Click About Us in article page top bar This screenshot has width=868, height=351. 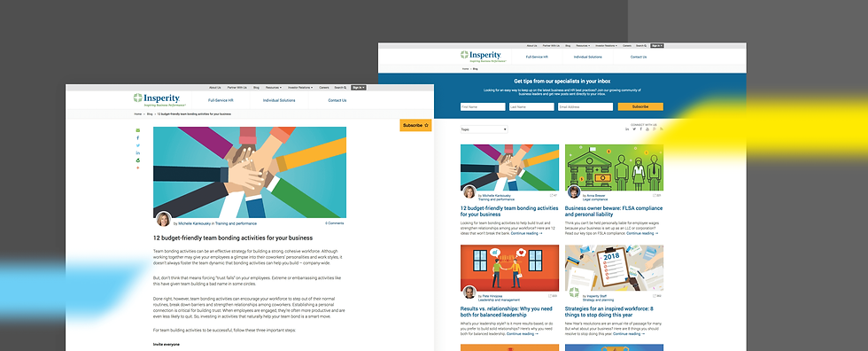[214, 88]
